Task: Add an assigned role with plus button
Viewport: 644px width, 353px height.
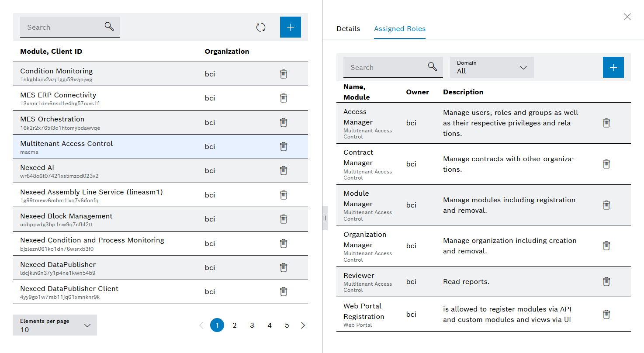Action: tap(613, 67)
